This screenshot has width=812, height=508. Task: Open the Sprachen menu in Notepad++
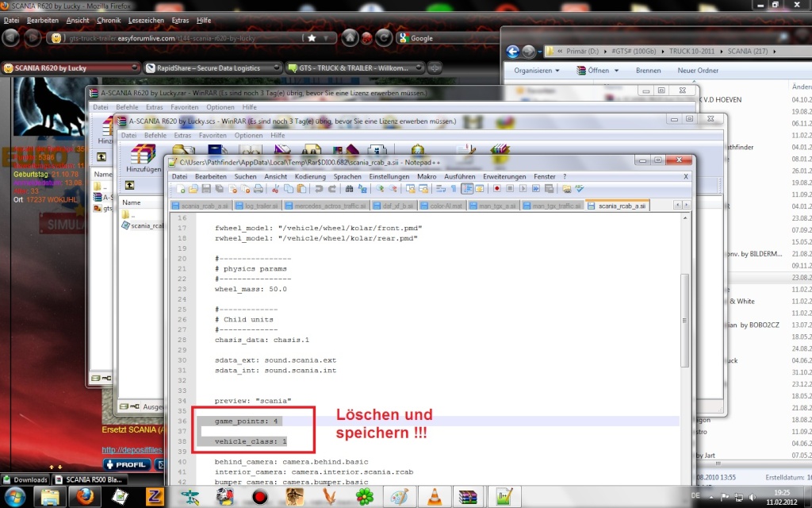click(347, 177)
